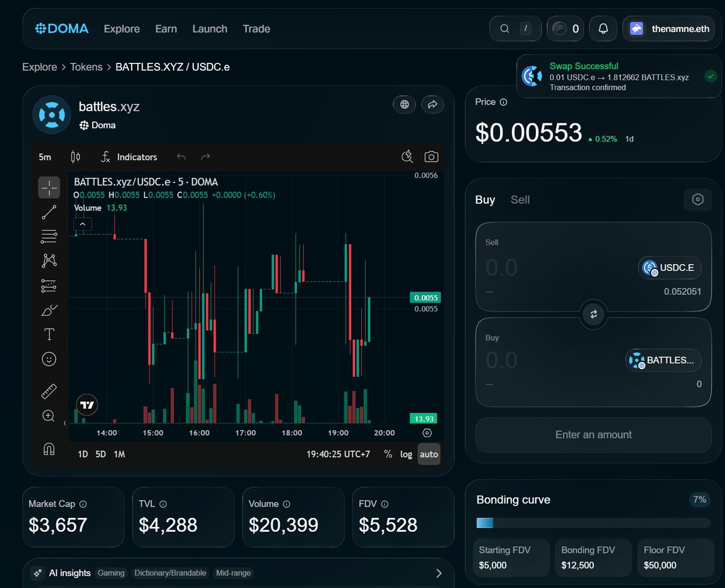Click the Tokens breadcrumb link
Viewport: 725px width, 588px height.
(86, 67)
